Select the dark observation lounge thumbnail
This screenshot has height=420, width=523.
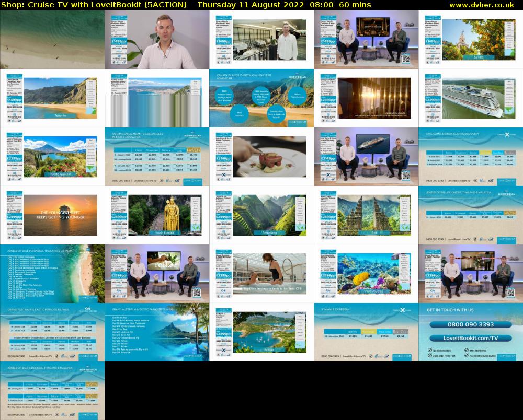click(366, 98)
